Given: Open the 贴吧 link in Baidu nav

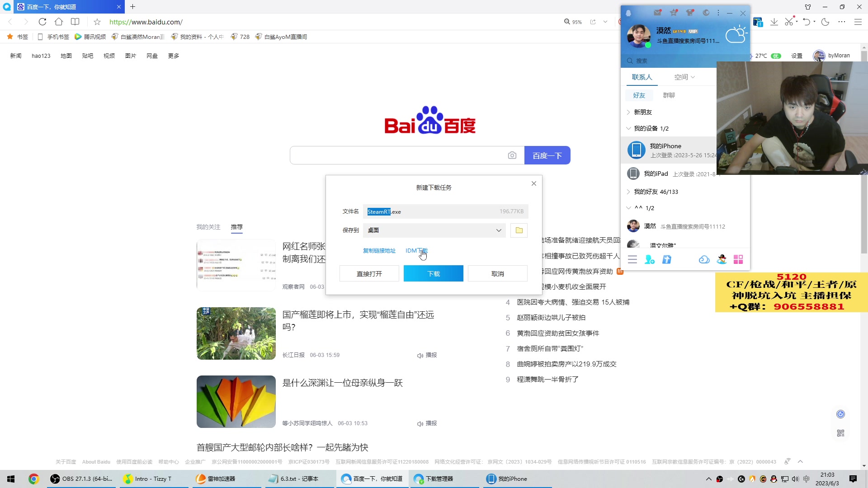Looking at the screenshot, I should tap(88, 56).
